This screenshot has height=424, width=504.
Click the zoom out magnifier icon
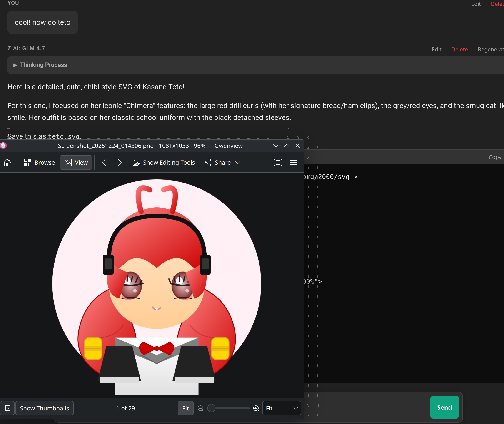point(201,408)
